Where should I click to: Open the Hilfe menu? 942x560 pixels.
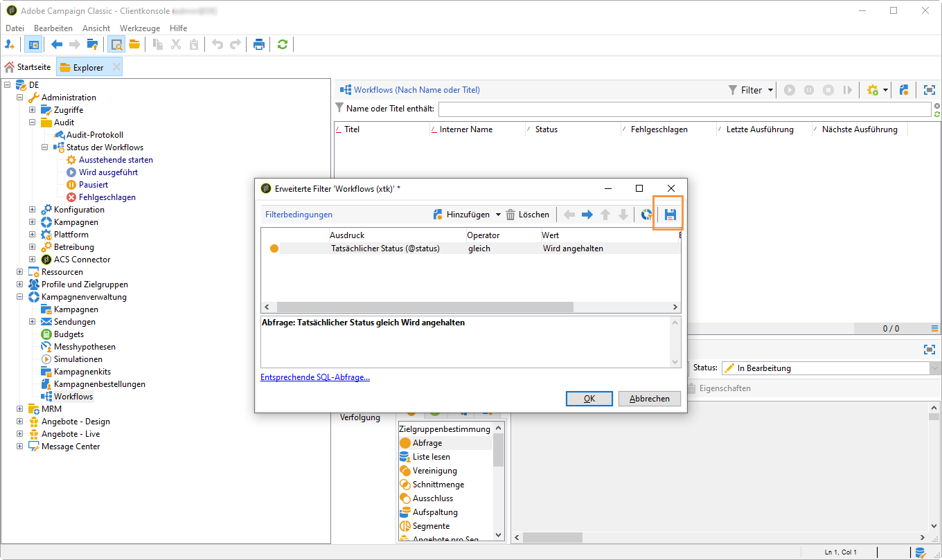point(178,28)
